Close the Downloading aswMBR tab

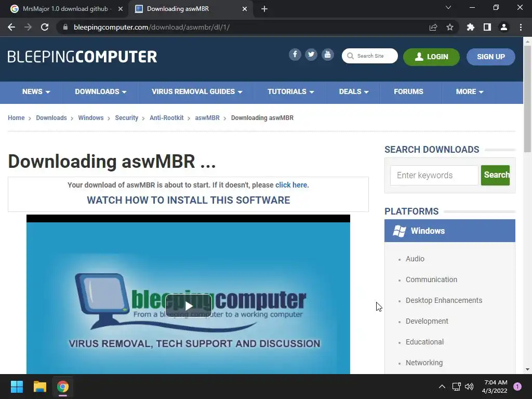point(245,9)
